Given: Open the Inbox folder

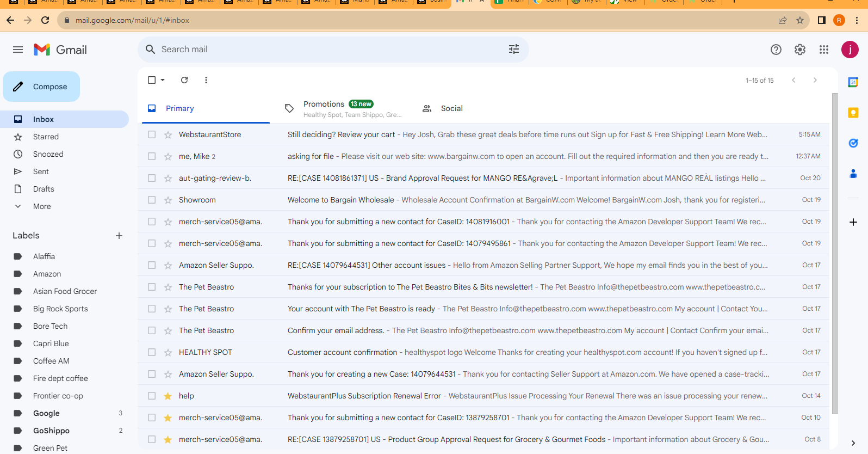Looking at the screenshot, I should [x=65, y=119].
